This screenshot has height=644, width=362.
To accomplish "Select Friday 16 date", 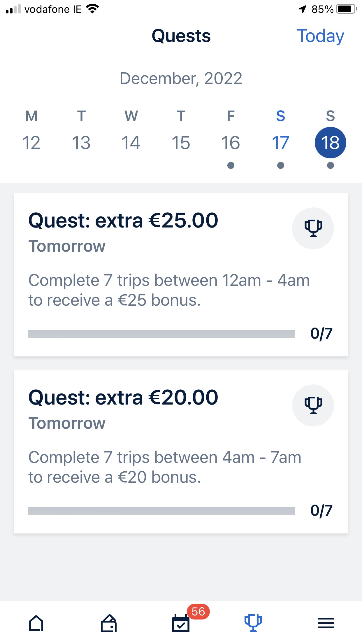I will click(231, 143).
